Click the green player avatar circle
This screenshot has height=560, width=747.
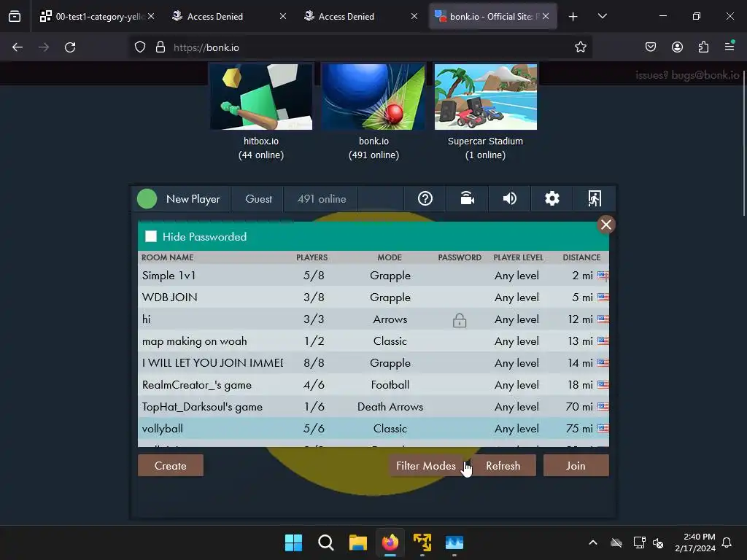pos(147,199)
